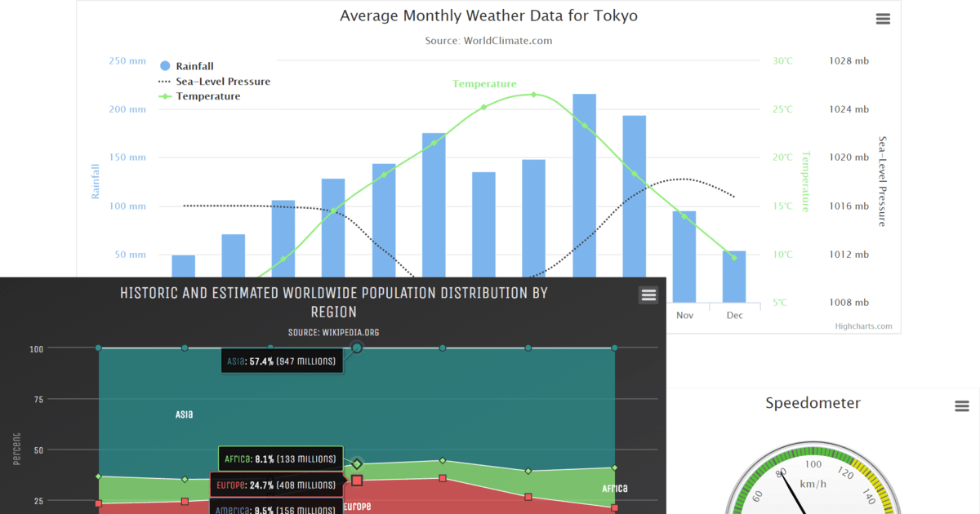This screenshot has height=514, width=980.
Task: Open the population chart hamburger export menu
Action: [648, 295]
